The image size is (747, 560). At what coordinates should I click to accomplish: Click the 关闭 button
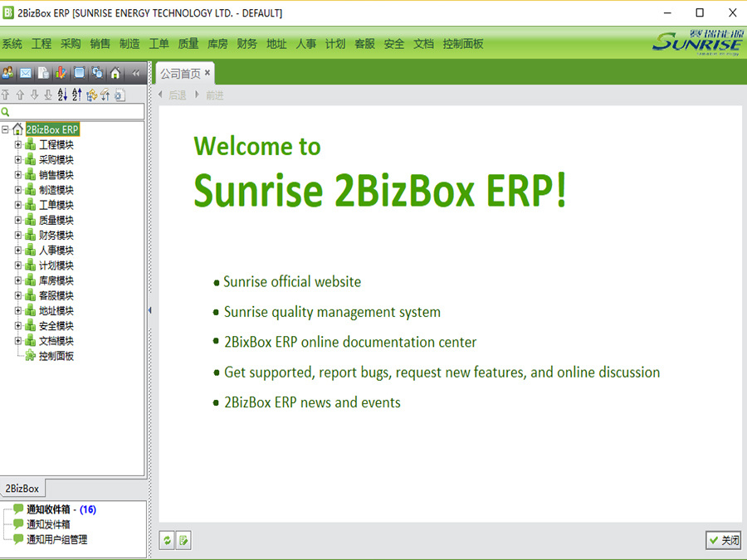(724, 540)
